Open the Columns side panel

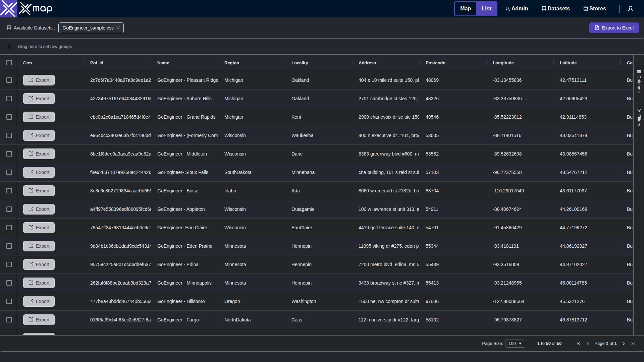(639, 82)
